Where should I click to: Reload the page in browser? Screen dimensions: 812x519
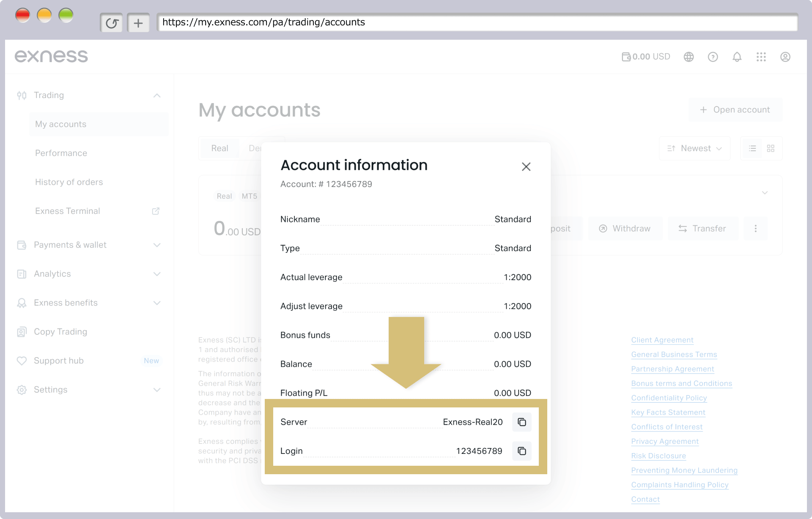tap(112, 23)
